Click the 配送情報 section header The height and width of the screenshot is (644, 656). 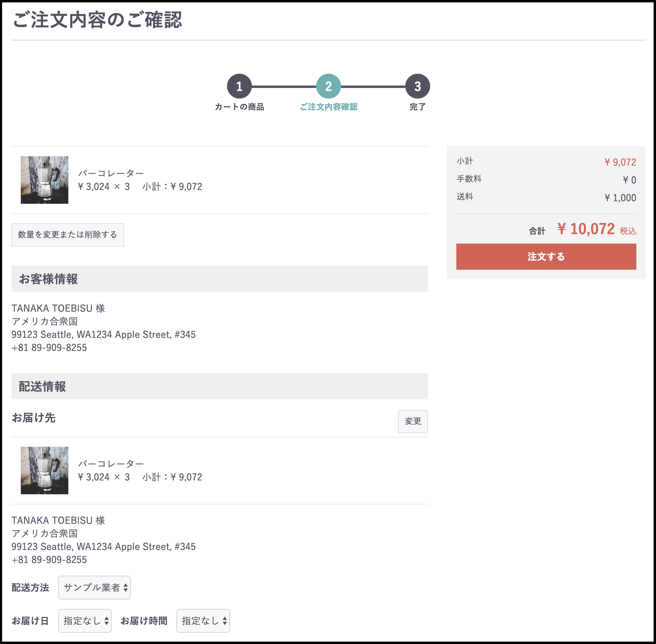[x=219, y=386]
